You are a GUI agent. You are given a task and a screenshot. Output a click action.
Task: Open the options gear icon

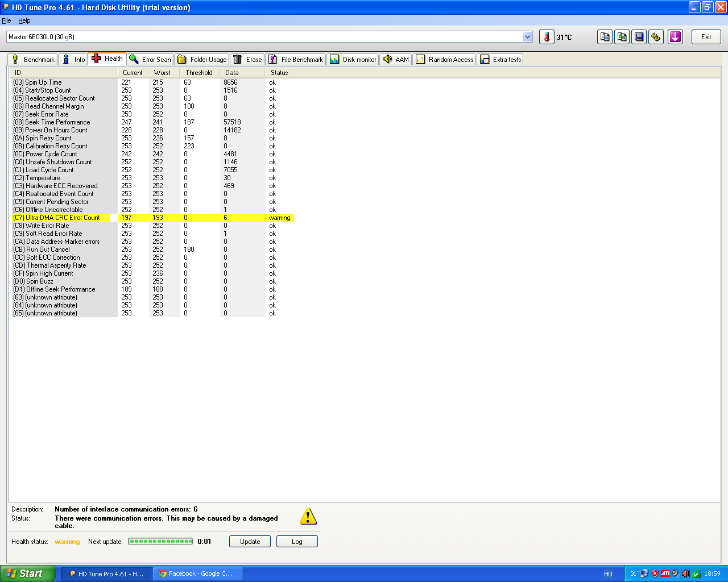pyautogui.click(x=656, y=37)
